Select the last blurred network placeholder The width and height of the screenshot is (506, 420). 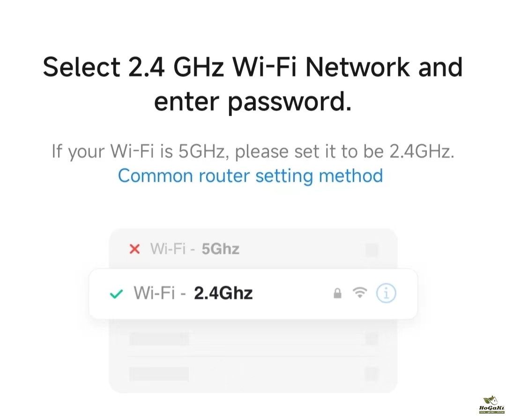(x=159, y=374)
